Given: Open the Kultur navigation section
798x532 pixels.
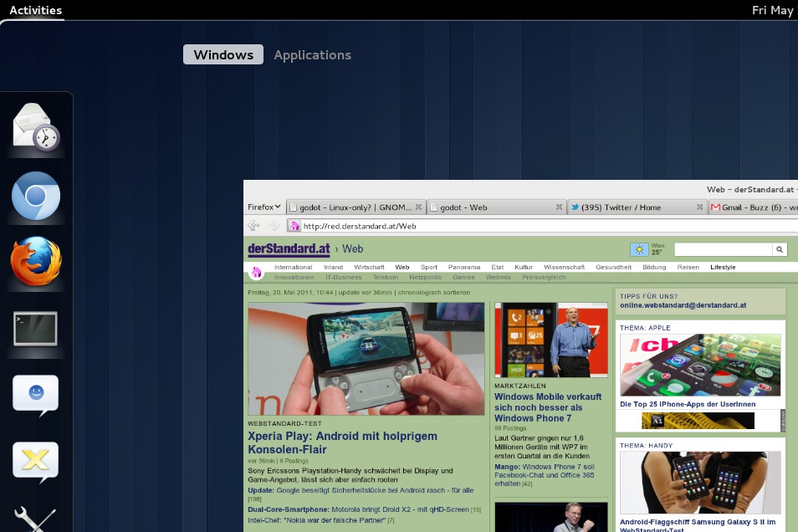Looking at the screenshot, I should 524,268.
